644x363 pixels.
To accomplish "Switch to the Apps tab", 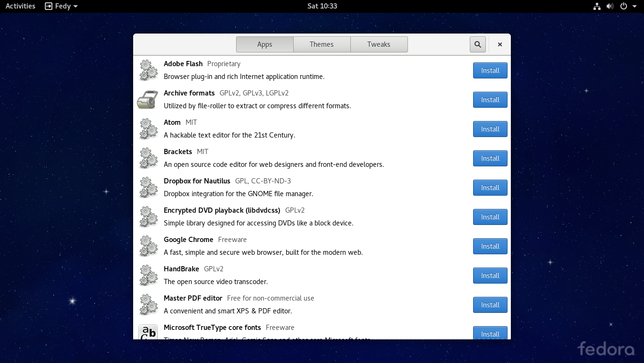I will click(x=265, y=44).
